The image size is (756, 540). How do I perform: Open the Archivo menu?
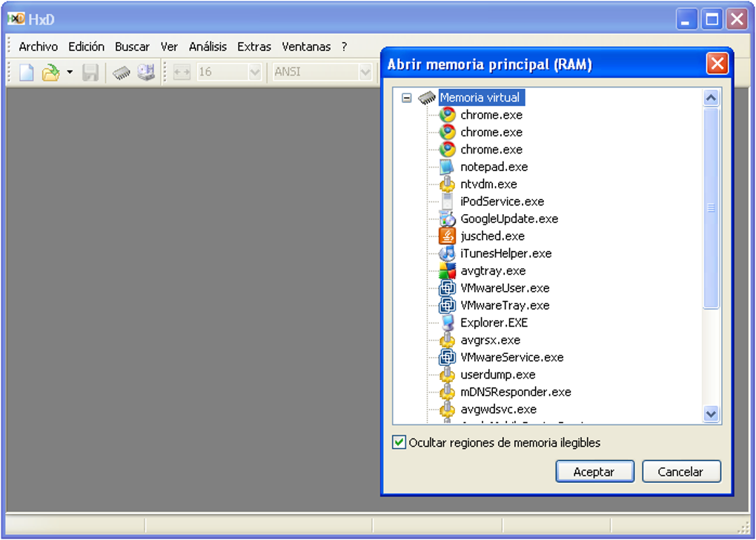point(38,47)
